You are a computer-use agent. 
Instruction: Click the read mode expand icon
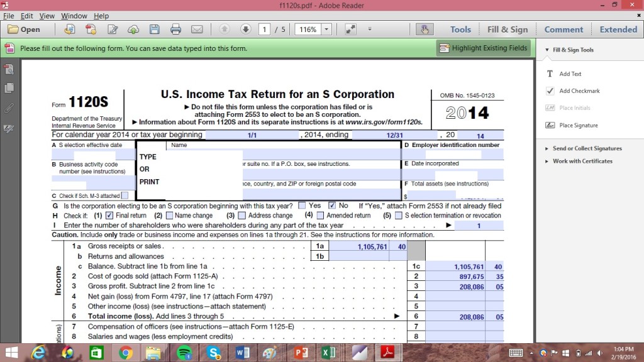tap(350, 30)
